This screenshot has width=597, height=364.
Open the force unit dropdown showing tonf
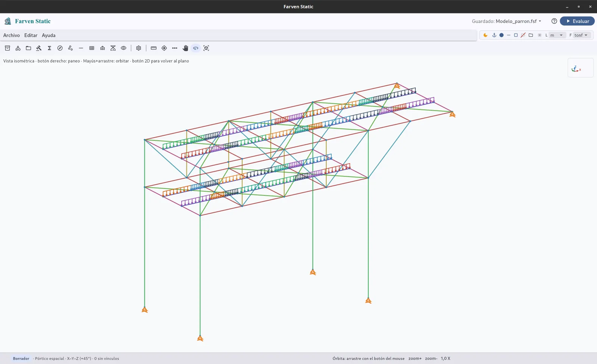click(581, 35)
